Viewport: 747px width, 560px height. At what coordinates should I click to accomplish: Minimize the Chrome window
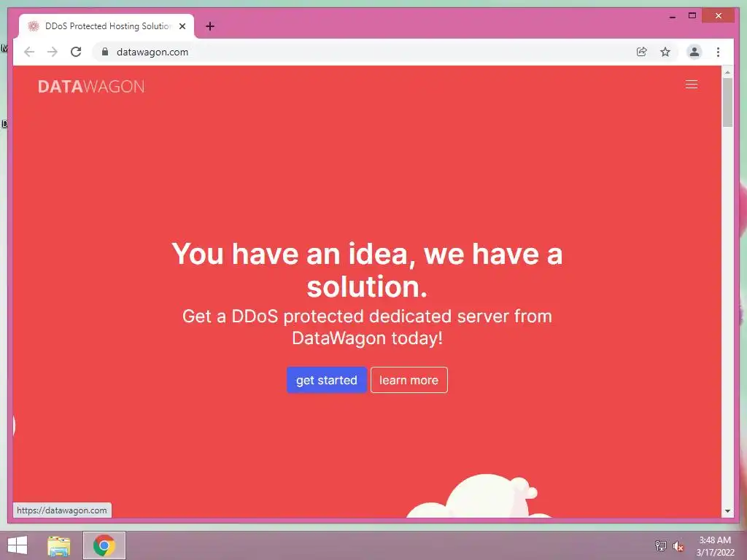[x=673, y=16]
